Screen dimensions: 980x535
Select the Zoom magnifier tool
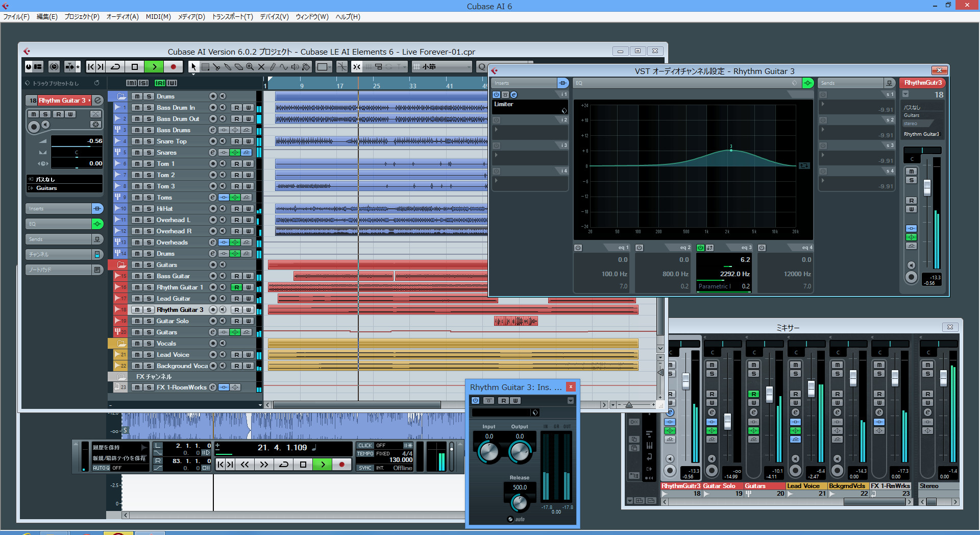[250, 67]
